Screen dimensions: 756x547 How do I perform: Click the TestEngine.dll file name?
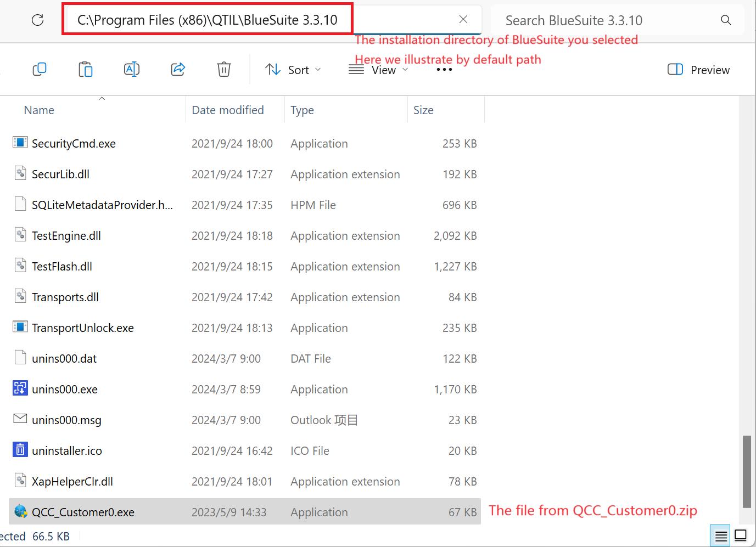66,236
